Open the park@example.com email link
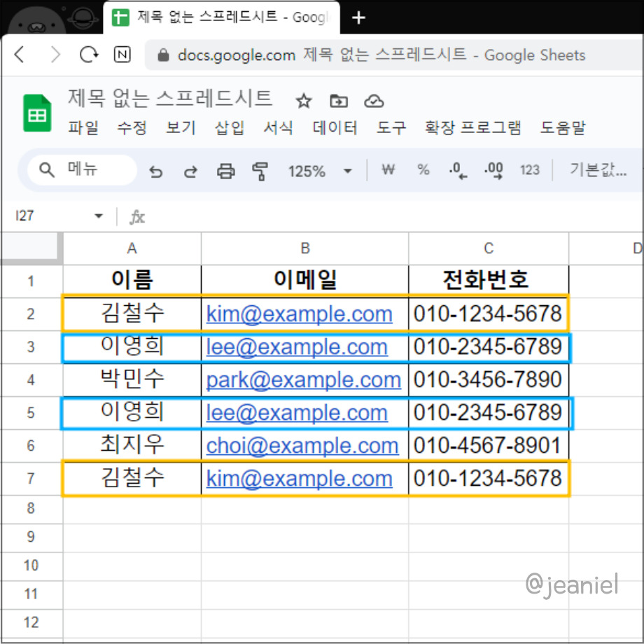 304,380
